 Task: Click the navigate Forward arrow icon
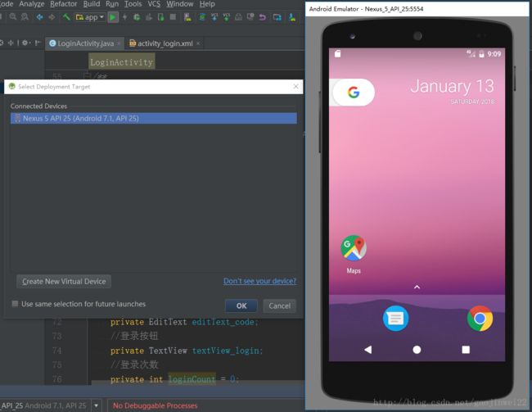pyautogui.click(x=52, y=16)
